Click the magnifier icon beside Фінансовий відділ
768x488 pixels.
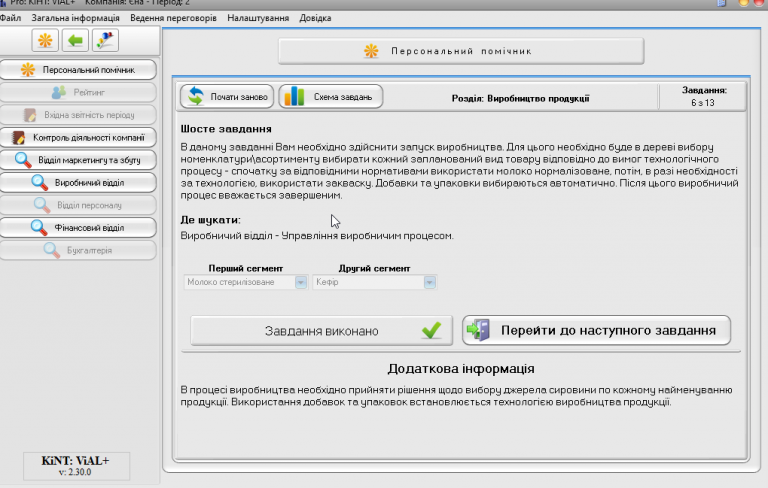click(39, 227)
